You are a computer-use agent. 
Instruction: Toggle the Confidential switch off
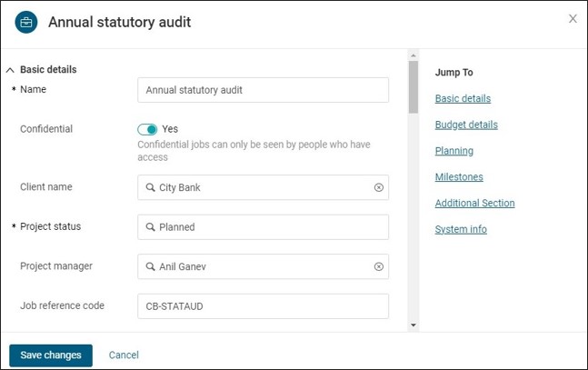tap(147, 129)
